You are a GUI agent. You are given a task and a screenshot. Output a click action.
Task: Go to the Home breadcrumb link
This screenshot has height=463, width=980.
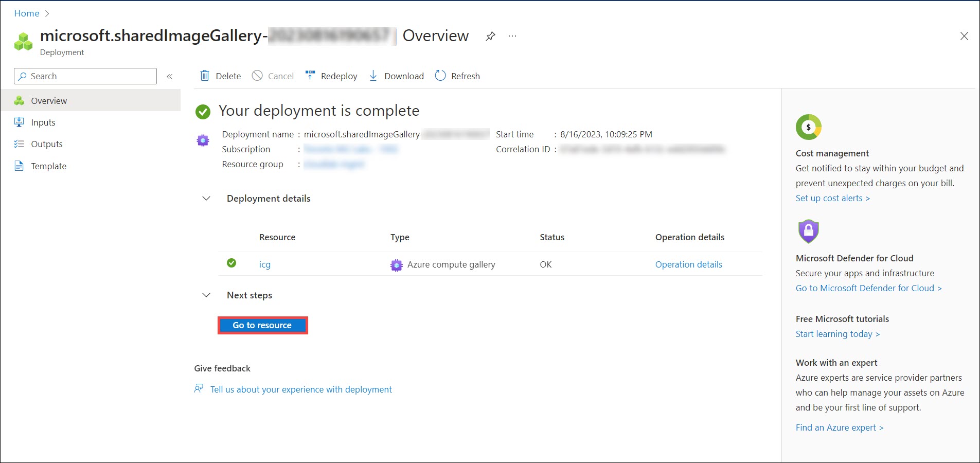(27, 13)
